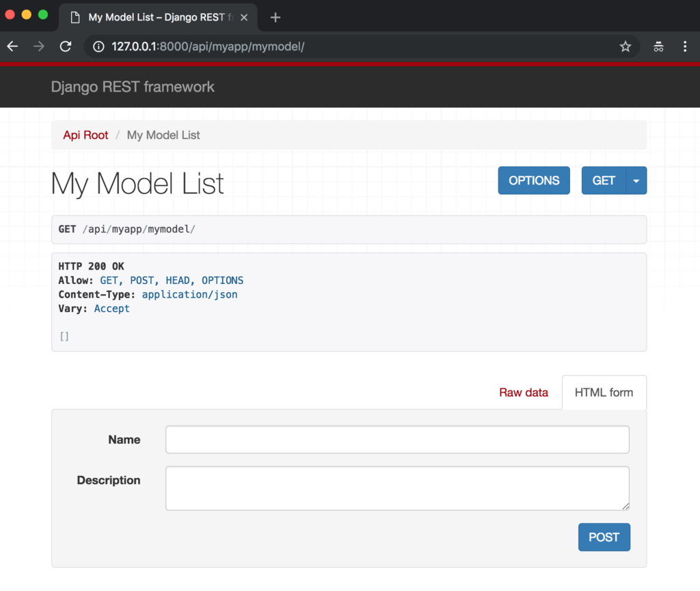Bookmark this page with the star icon

pos(625,47)
